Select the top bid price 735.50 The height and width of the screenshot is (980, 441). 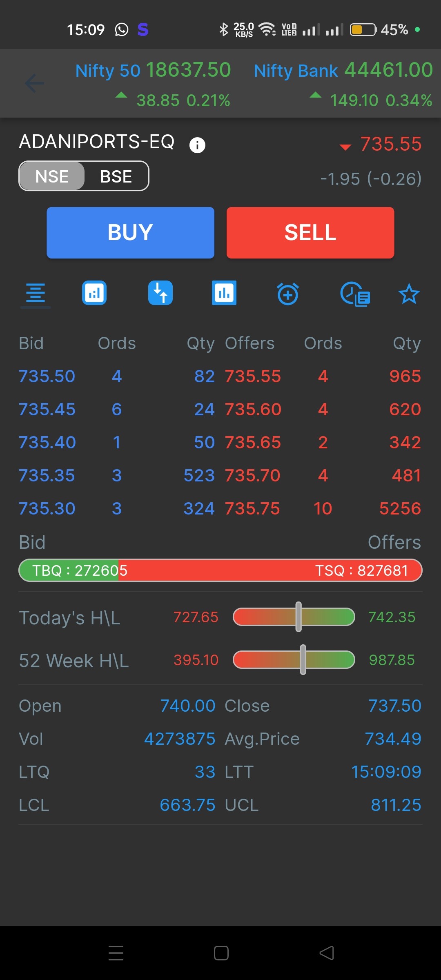tap(47, 376)
